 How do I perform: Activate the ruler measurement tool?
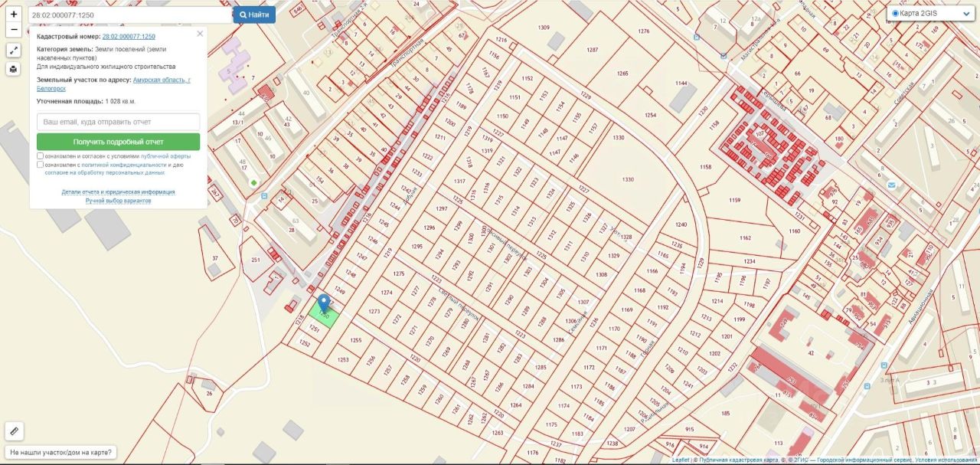click(x=14, y=431)
